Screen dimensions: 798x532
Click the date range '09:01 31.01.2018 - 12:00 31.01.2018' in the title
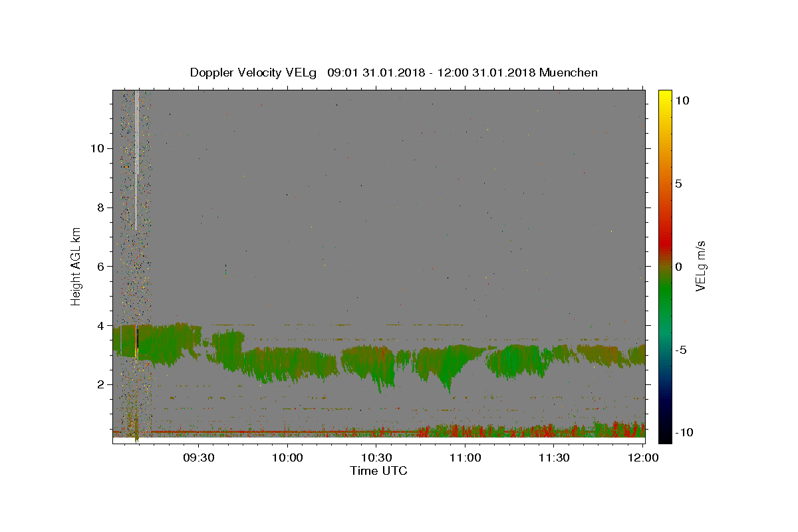[432, 72]
